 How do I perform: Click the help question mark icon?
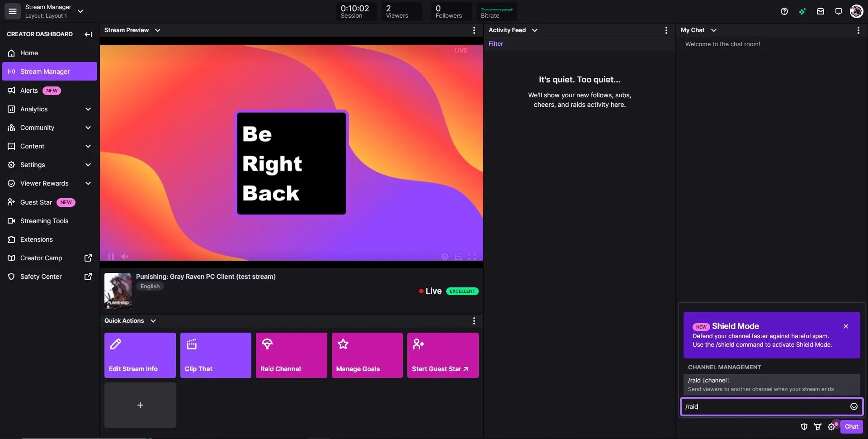tap(784, 11)
